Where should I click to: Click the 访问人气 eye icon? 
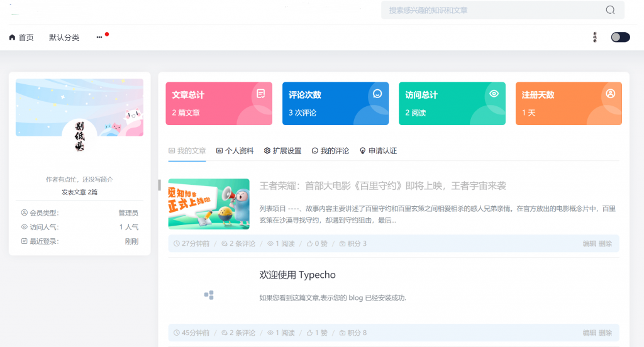[x=25, y=227]
